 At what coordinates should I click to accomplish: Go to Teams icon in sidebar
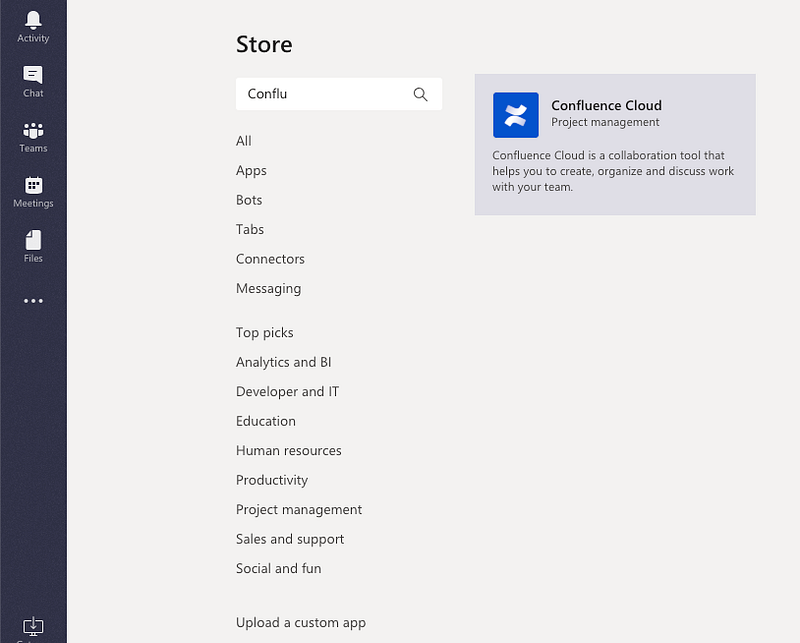click(x=33, y=132)
